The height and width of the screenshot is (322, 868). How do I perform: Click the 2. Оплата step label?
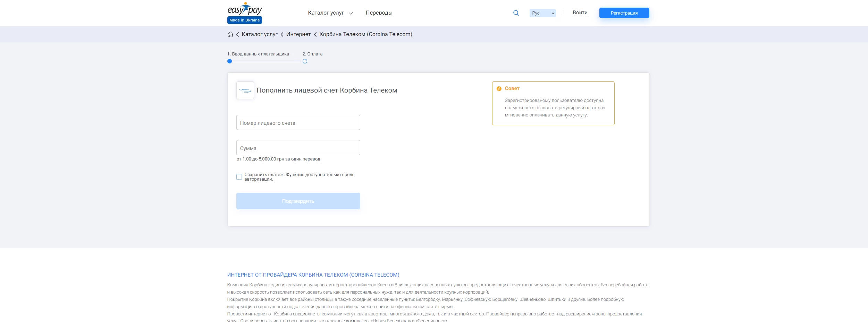(312, 54)
